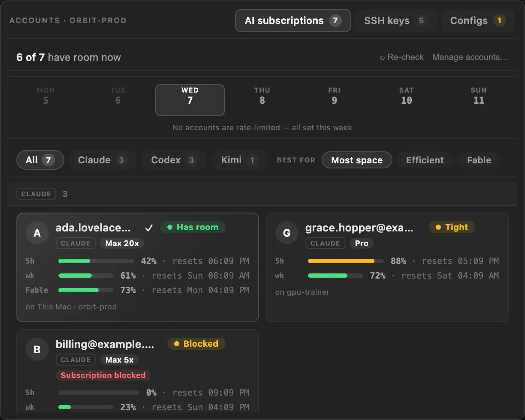Image resolution: width=525 pixels, height=420 pixels.
Task: Select Tuesday 6 in the week strip
Action: coord(118,100)
